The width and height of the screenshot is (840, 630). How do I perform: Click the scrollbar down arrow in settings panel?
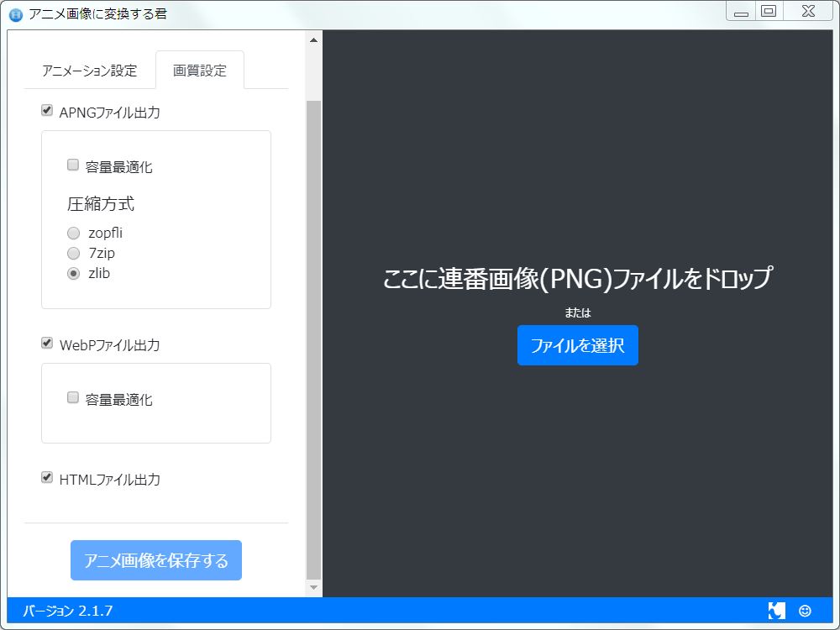(x=313, y=587)
